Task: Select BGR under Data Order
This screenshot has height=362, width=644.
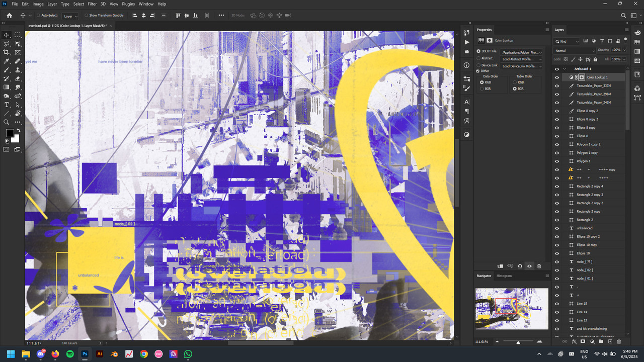Action: tap(482, 88)
